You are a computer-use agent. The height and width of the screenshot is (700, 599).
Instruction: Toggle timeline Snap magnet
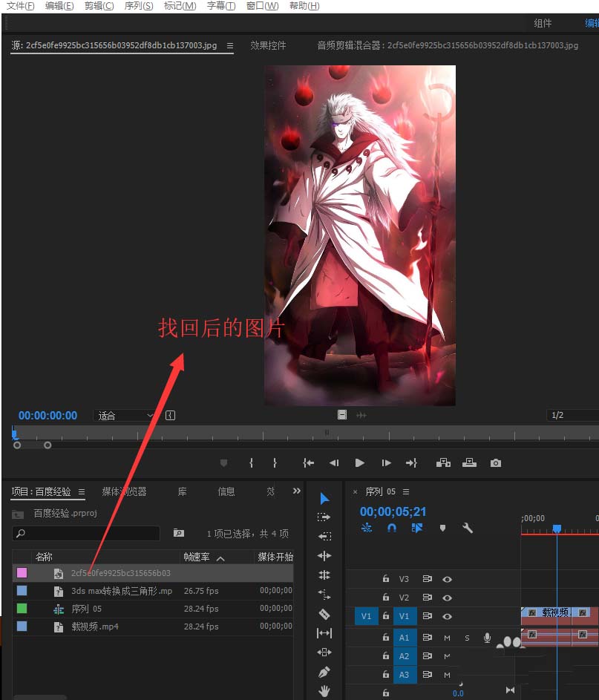click(x=391, y=528)
